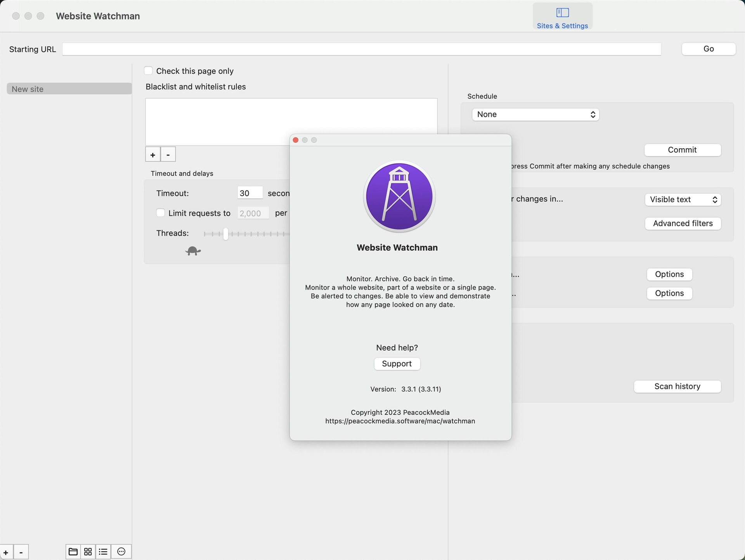The image size is (745, 560).
Task: Enable 'Limit requests to' throttling
Action: (x=161, y=213)
